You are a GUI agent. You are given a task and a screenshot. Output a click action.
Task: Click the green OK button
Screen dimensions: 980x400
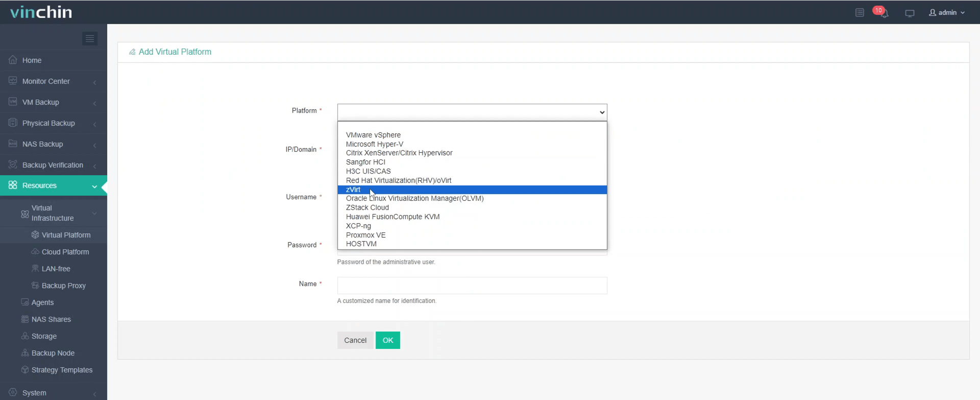(x=388, y=340)
